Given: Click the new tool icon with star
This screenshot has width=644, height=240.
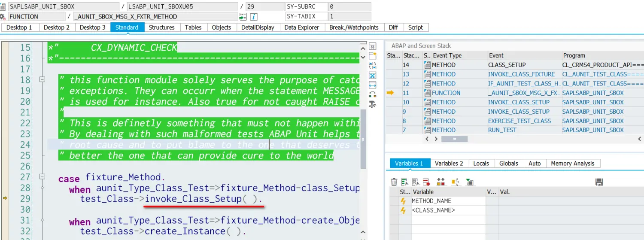Looking at the screenshot, I should [x=372, y=56].
